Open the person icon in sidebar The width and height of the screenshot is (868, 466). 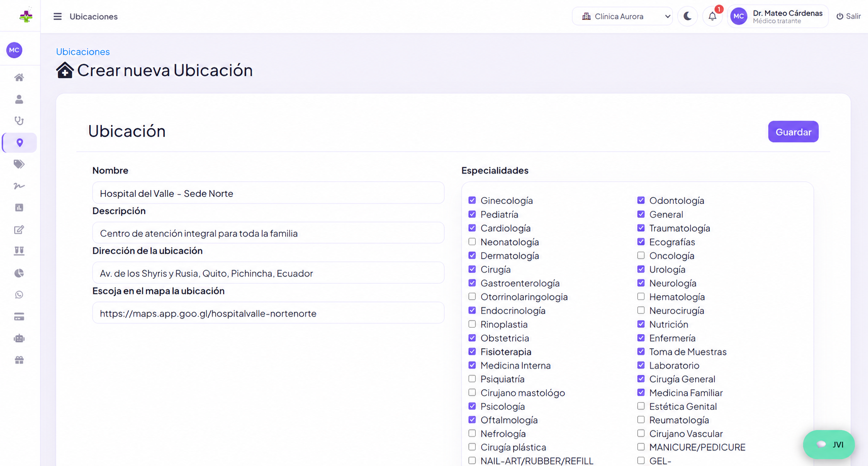click(19, 99)
